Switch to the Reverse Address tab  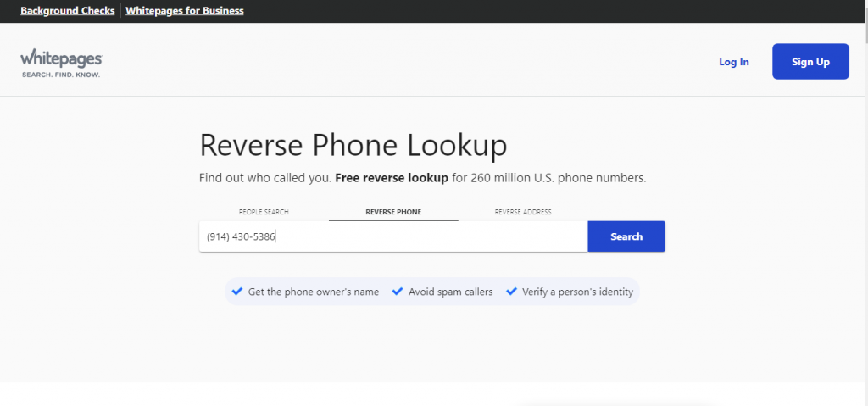(523, 212)
